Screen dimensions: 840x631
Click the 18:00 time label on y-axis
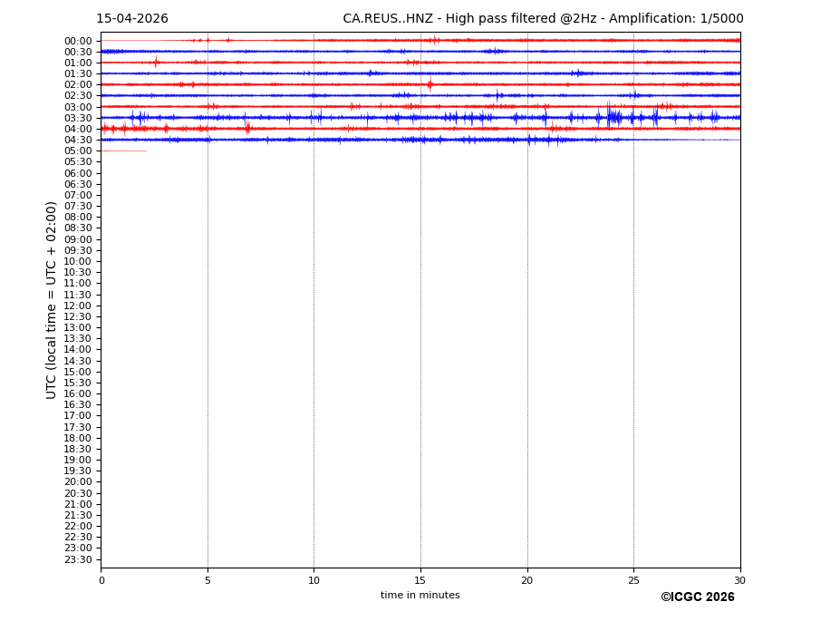coord(77,438)
